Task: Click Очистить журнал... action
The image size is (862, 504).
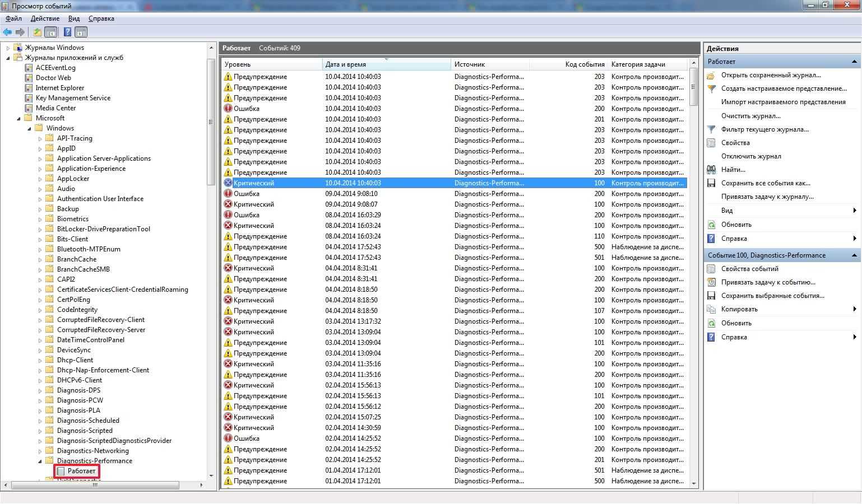Action: coord(750,116)
